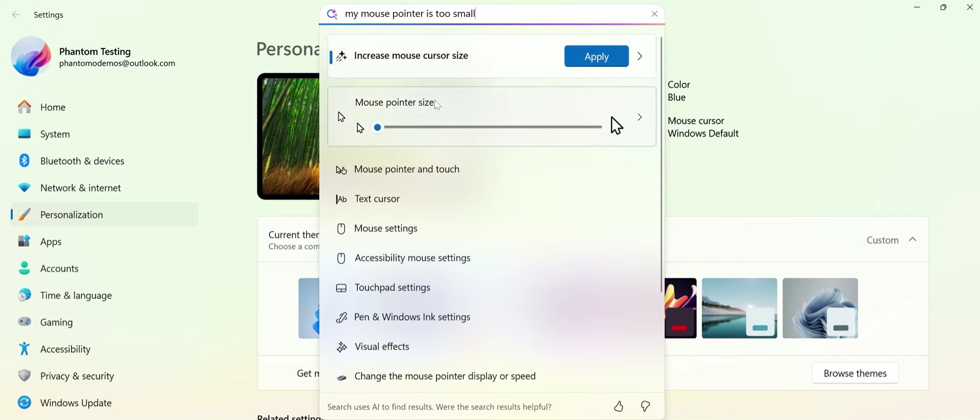Select Accessibility mouse settings result
980x420 pixels.
coord(491,258)
